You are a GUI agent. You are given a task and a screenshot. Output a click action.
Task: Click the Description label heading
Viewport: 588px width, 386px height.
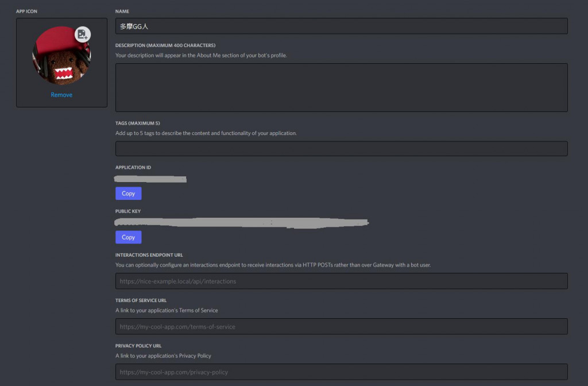(x=165, y=45)
